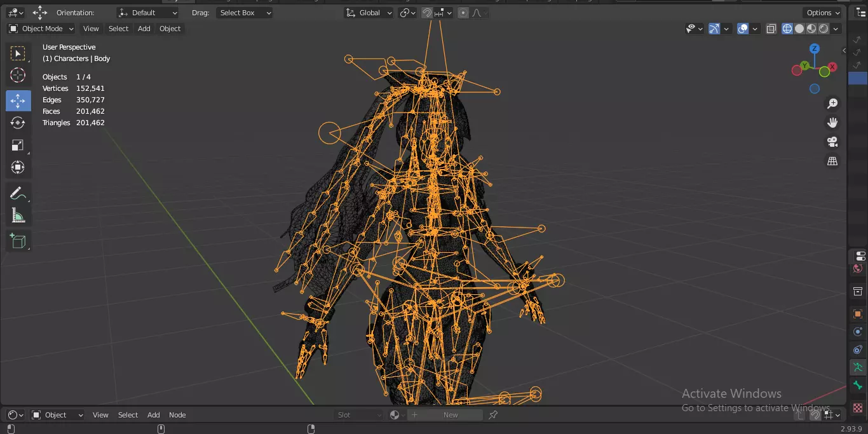This screenshot has height=434, width=868.
Task: Open the 3D viewport Add menu
Action: 144,29
